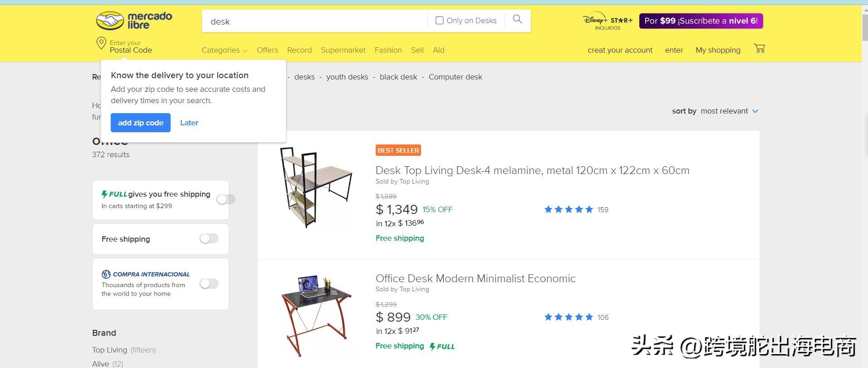The height and width of the screenshot is (368, 868).
Task: Open the Offers menu item
Action: click(x=267, y=50)
